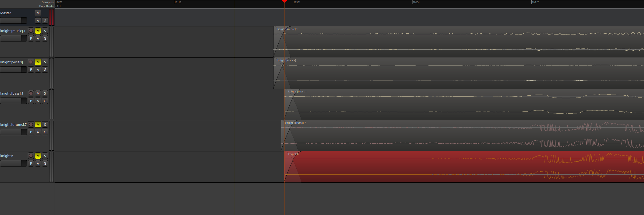Viewport: 644px width, 215px height.
Task: Click the knight [bass].1 gain fader
Action: pos(13,101)
